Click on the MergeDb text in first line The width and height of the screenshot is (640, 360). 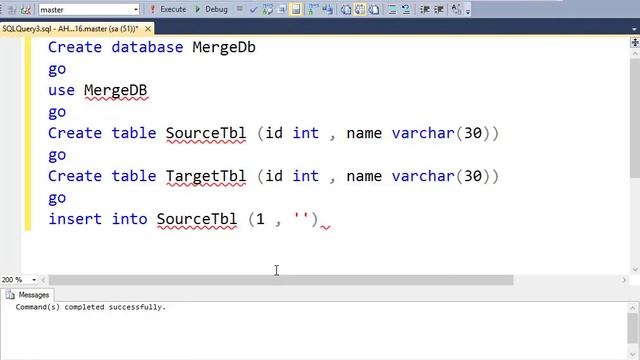click(224, 47)
